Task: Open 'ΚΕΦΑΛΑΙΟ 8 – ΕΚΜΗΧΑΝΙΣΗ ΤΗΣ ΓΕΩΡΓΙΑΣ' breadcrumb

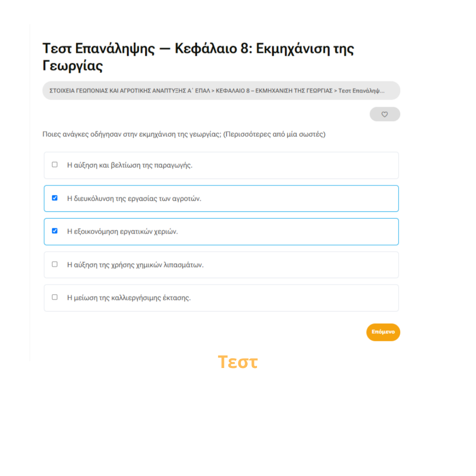Action: coord(274,91)
